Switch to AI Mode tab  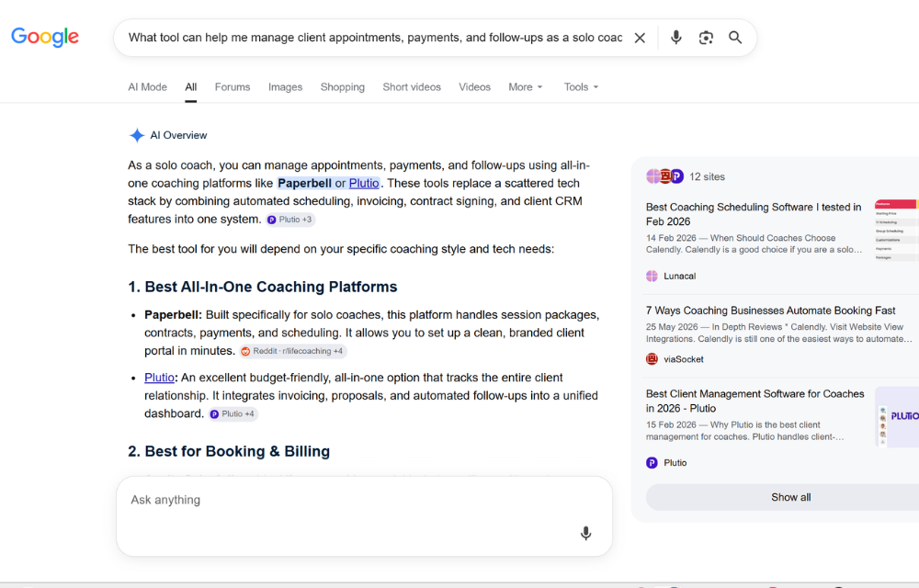click(x=148, y=87)
